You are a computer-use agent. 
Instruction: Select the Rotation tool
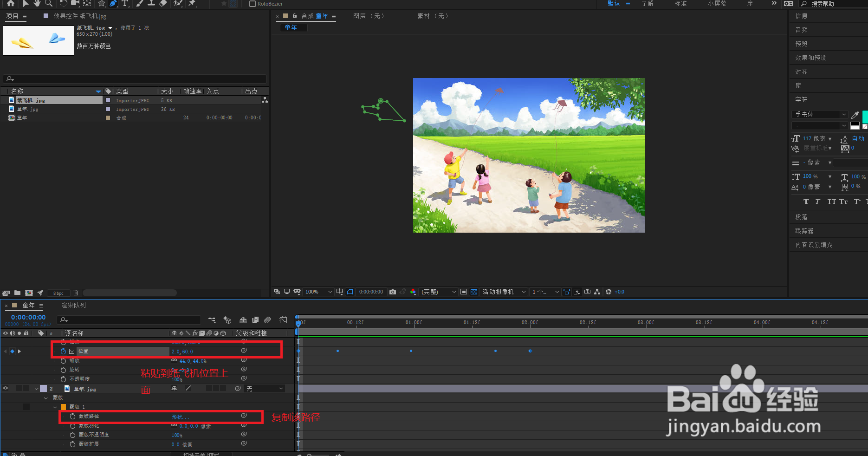(x=64, y=3)
